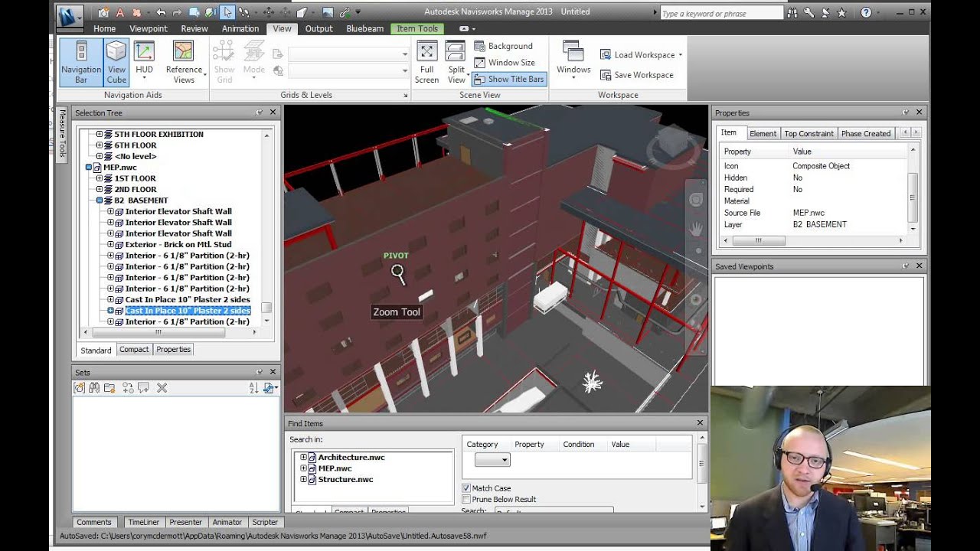The width and height of the screenshot is (980, 551).
Task: Open the Category dropdown in Find Items
Action: click(x=492, y=460)
